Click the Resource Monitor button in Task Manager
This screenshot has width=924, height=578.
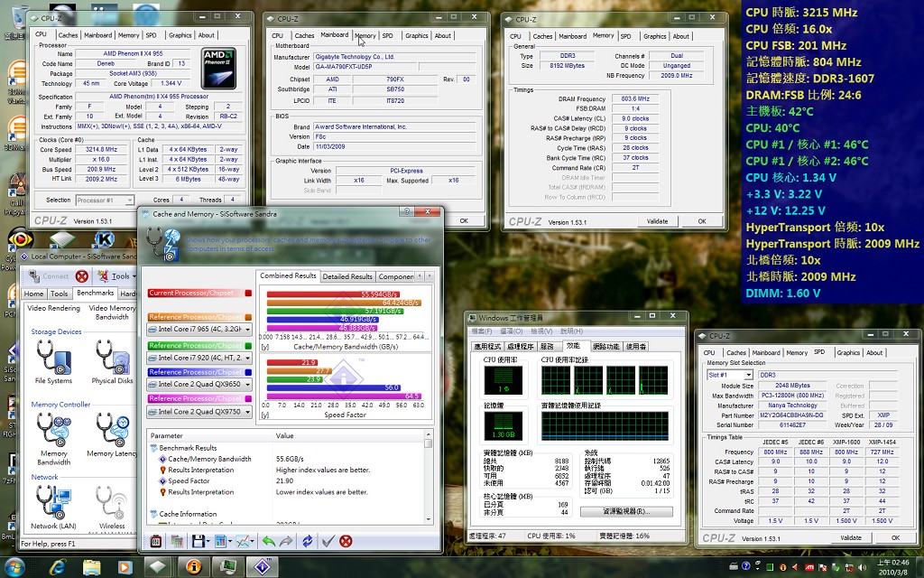(626, 511)
